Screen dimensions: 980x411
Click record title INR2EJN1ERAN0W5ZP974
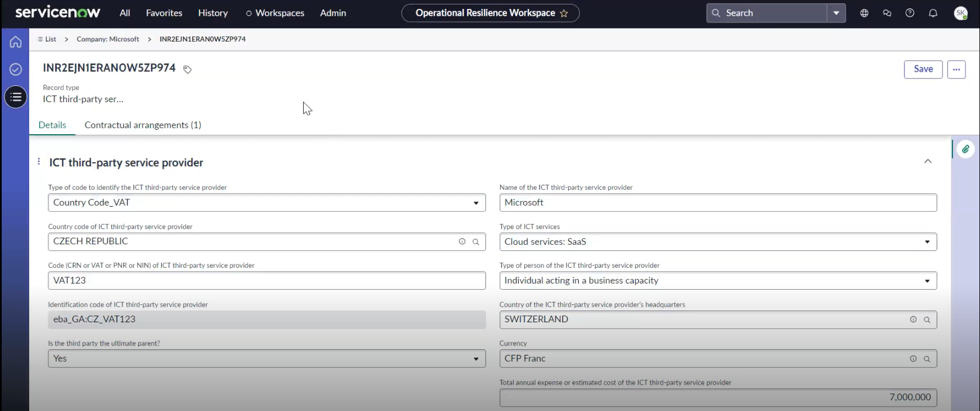[109, 68]
